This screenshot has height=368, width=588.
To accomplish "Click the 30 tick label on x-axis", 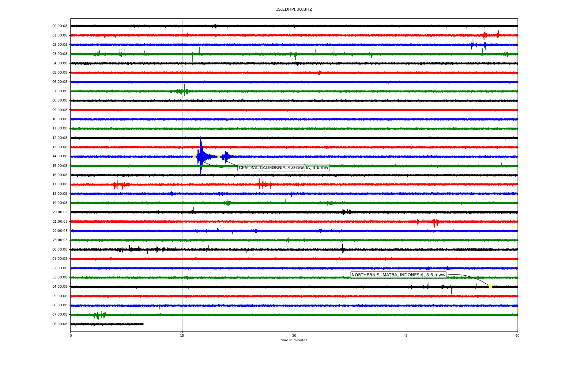I will (x=294, y=335).
